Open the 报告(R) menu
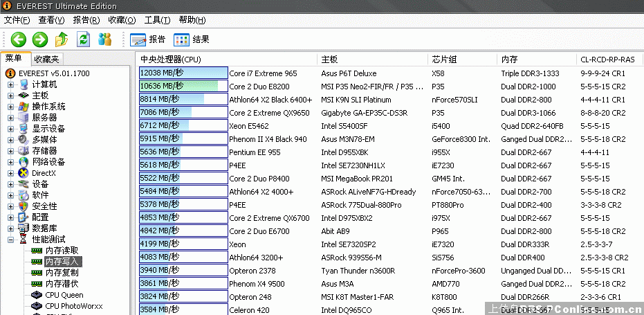Viewport: 644px width, 315px height. (86, 20)
